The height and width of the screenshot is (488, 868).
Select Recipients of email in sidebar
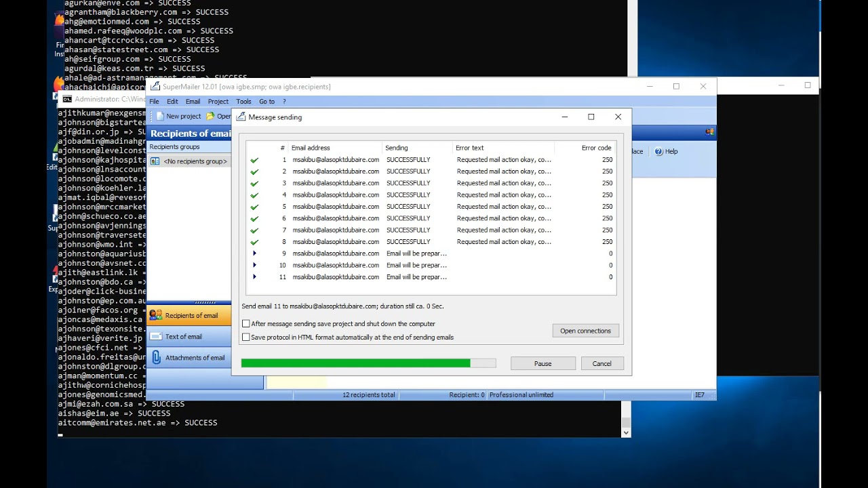[189, 315]
